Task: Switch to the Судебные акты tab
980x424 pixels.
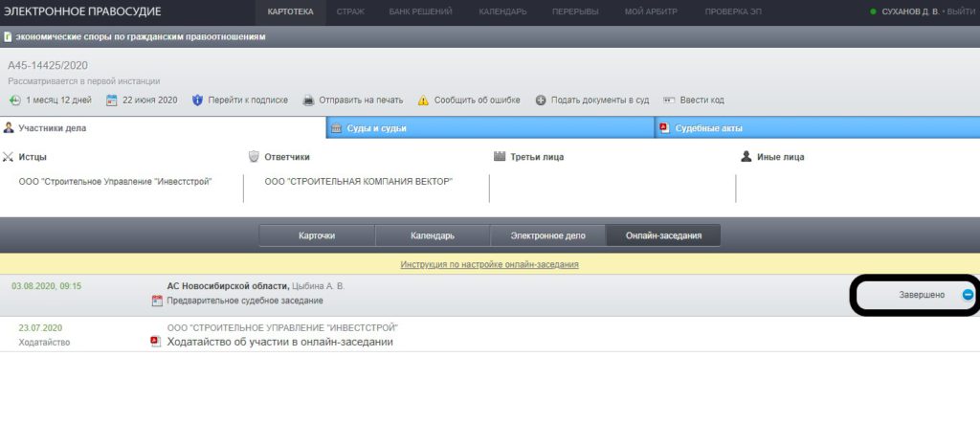Action: coord(817,127)
